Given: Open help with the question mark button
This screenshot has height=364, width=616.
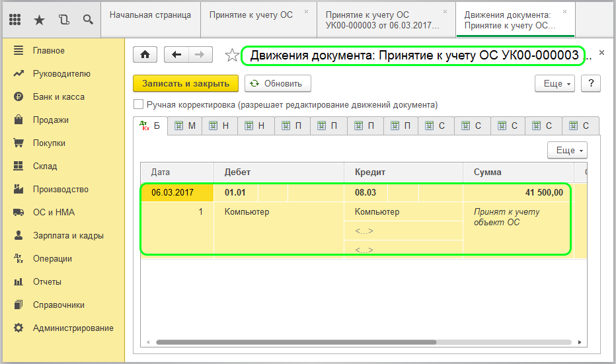Looking at the screenshot, I should (x=591, y=83).
